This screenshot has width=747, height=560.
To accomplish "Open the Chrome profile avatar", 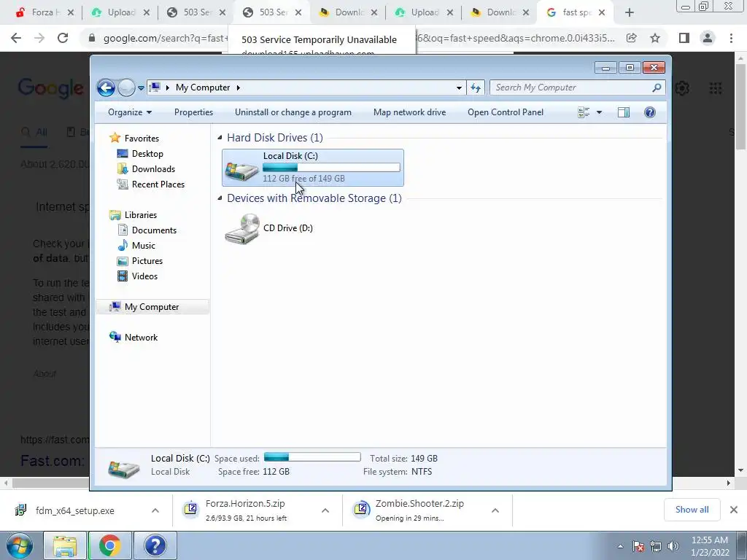I will (x=708, y=38).
